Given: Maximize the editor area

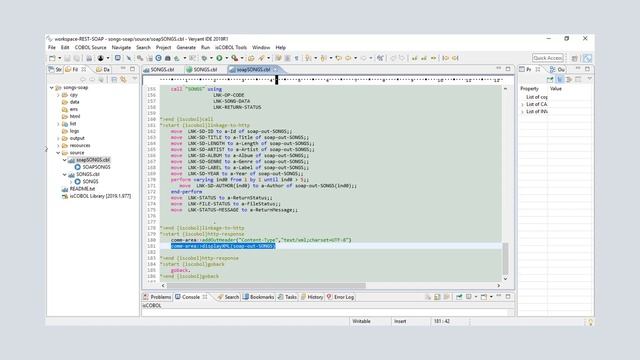Looking at the screenshot, I should [x=508, y=69].
